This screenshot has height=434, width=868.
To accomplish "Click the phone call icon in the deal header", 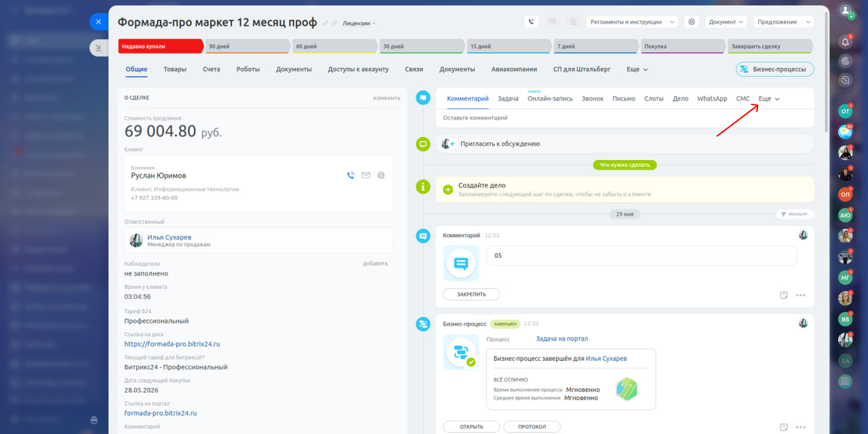I will pyautogui.click(x=531, y=22).
